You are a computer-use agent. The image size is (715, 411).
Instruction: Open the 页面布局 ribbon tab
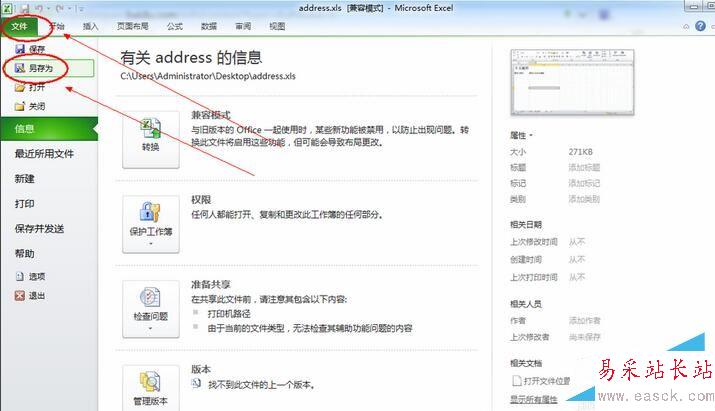133,26
